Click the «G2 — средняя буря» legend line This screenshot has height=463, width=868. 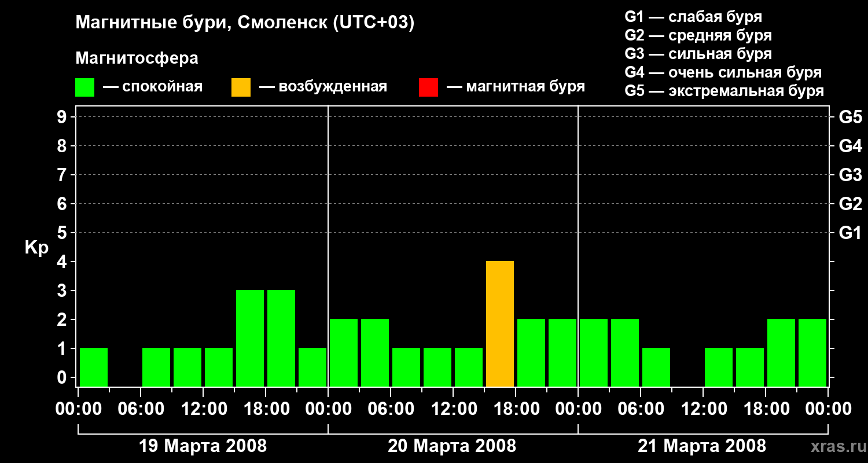pos(698,35)
